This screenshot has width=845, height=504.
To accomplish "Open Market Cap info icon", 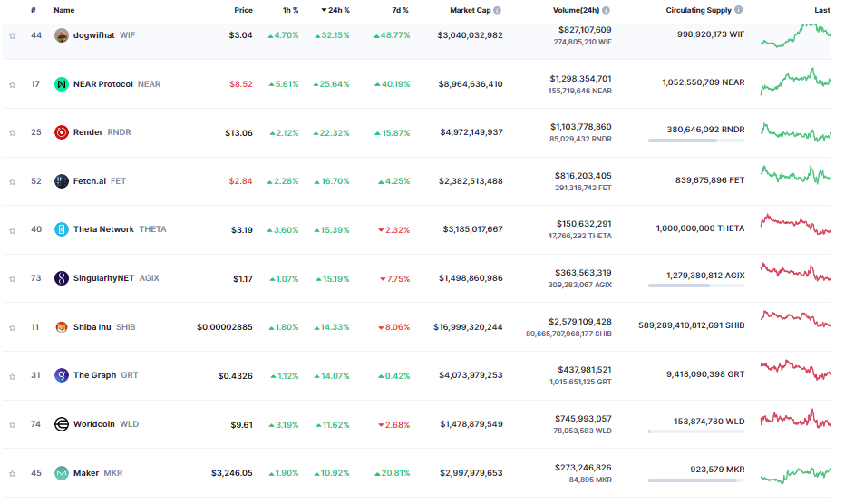I will tap(498, 10).
